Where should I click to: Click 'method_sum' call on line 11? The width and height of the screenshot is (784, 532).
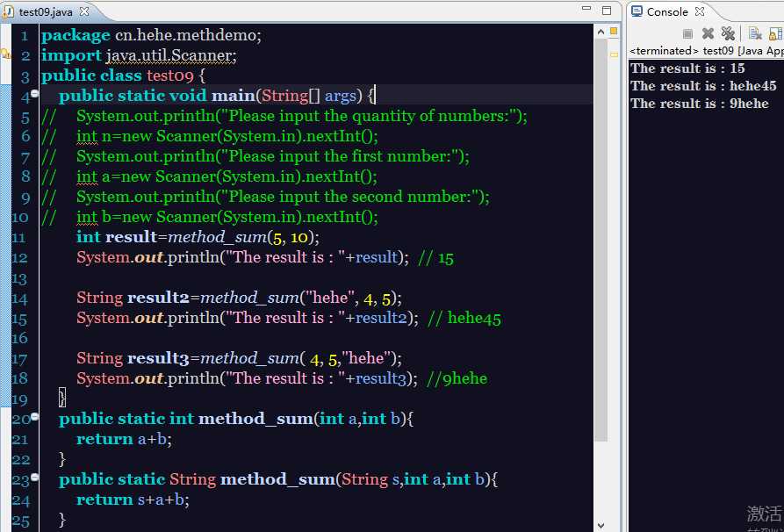[218, 238]
